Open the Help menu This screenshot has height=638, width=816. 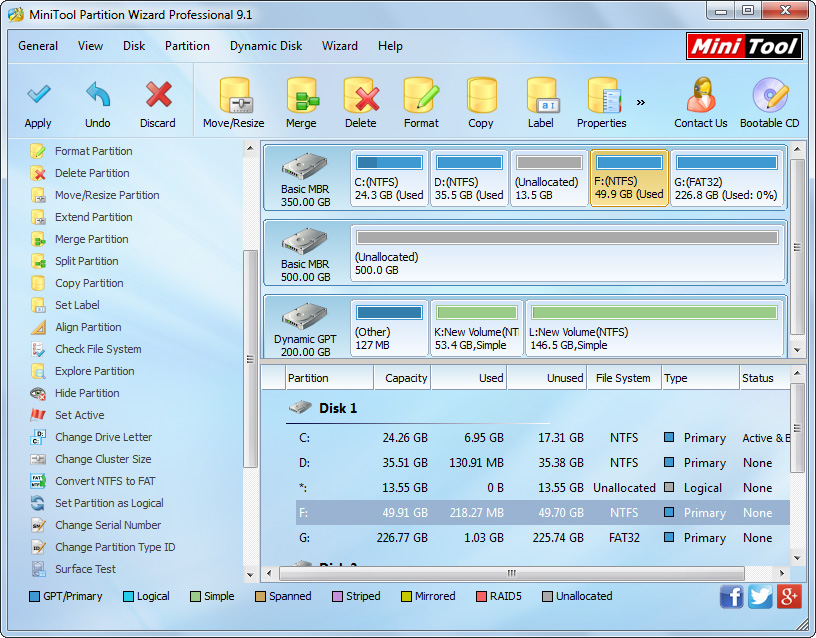390,46
